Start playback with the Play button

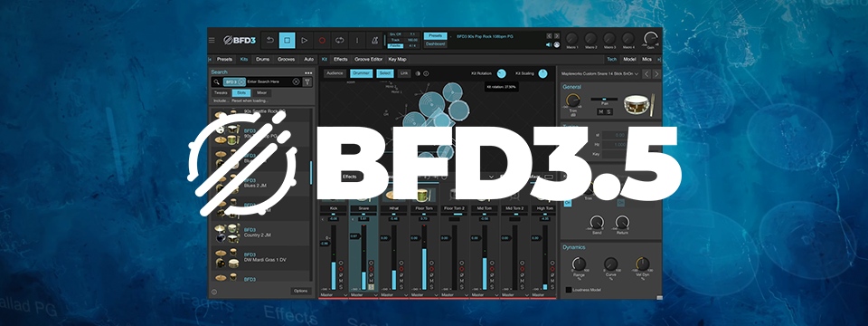(x=304, y=40)
